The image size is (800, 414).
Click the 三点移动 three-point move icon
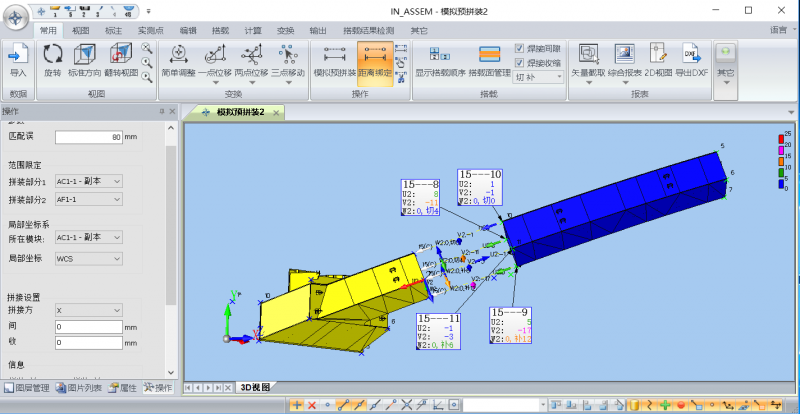(x=288, y=55)
